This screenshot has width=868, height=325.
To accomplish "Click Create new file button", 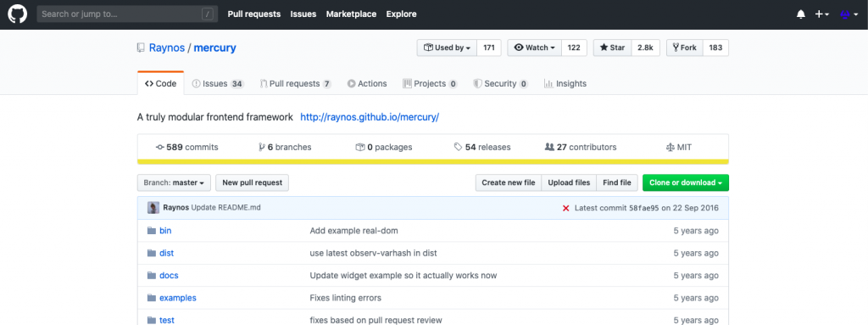I will tap(509, 182).
